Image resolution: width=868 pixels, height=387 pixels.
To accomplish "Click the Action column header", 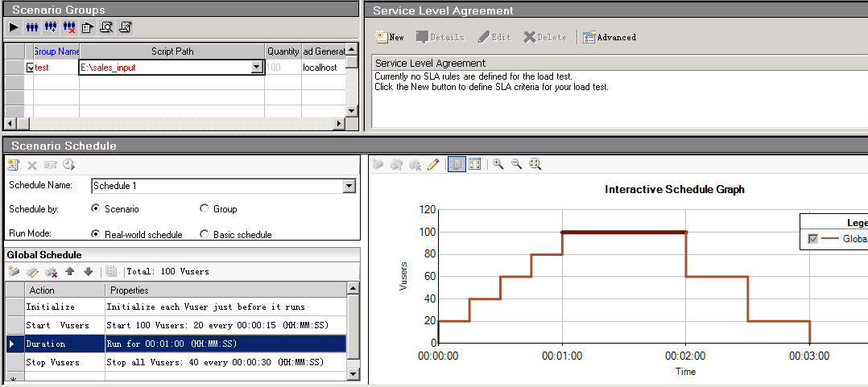I will click(64, 290).
